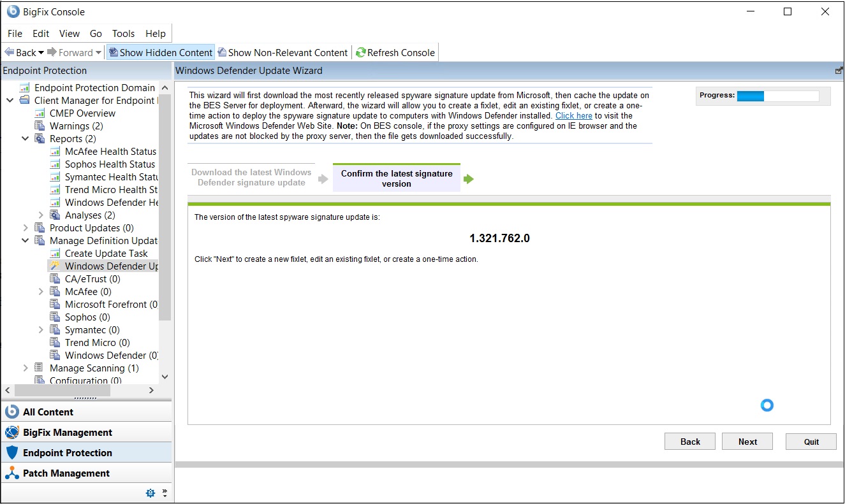The image size is (845, 504).
Task: Click the domain panel overflow chevron
Action: coord(165,493)
